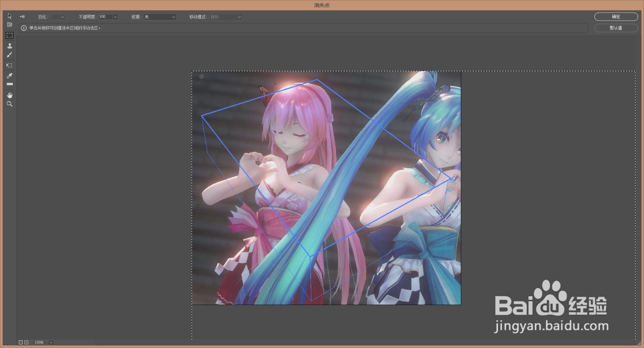This screenshot has width=644, height=348.
Task: Select the Transform tool
Action: 10,65
